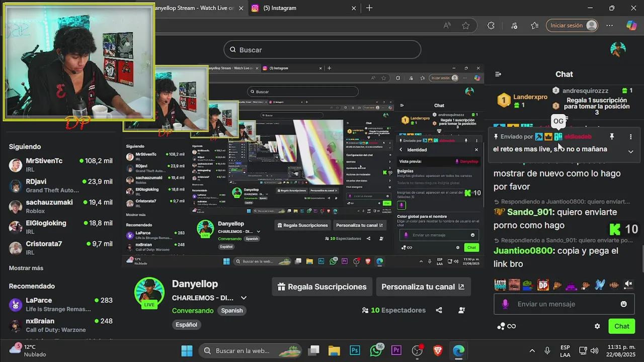
Task: Click the Regala Suscripciones button
Action: pyautogui.click(x=322, y=287)
